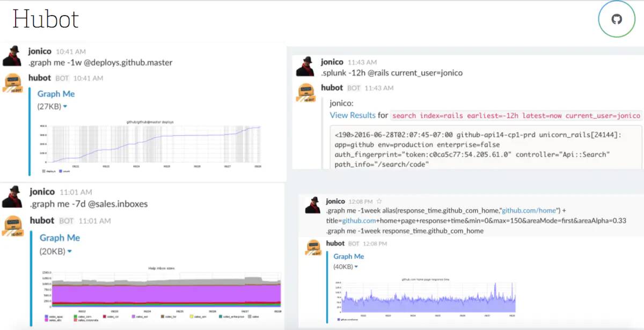Click the '.graph me -1week response_time.github_com_home' line
Viewport: 644px width, 330px height.
point(405,231)
